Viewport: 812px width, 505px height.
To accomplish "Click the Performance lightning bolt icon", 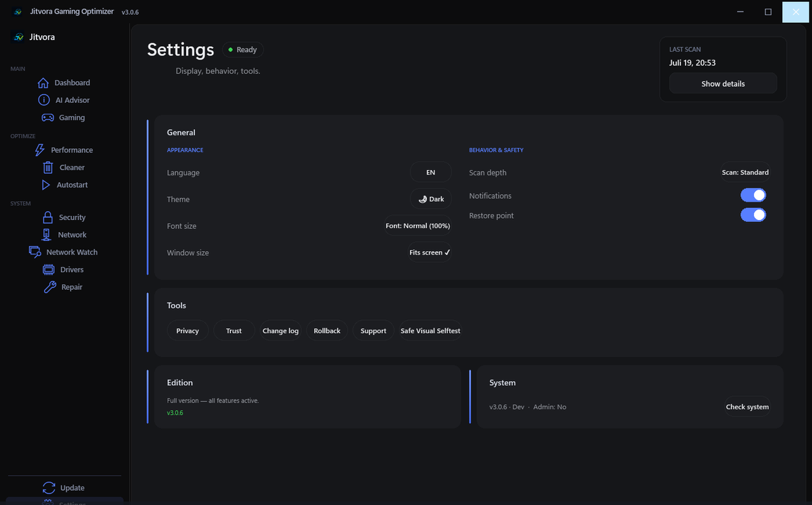I will [x=39, y=150].
